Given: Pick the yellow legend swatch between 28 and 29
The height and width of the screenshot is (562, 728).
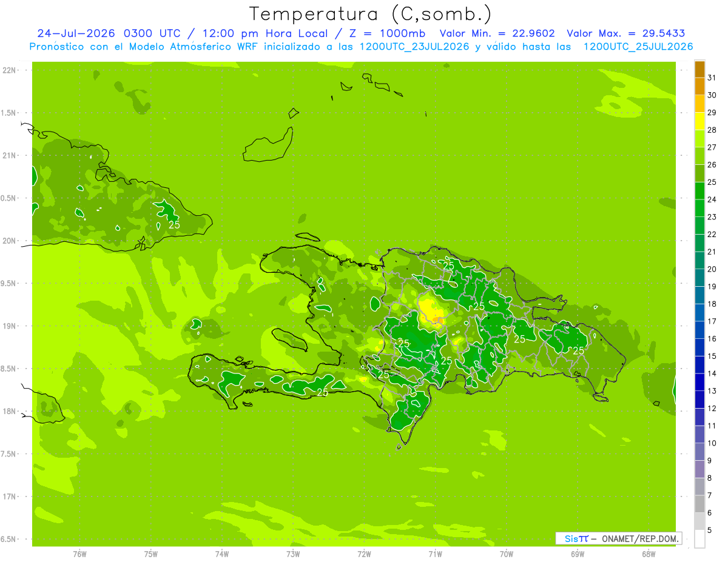Looking at the screenshot, I should pyautogui.click(x=699, y=121).
